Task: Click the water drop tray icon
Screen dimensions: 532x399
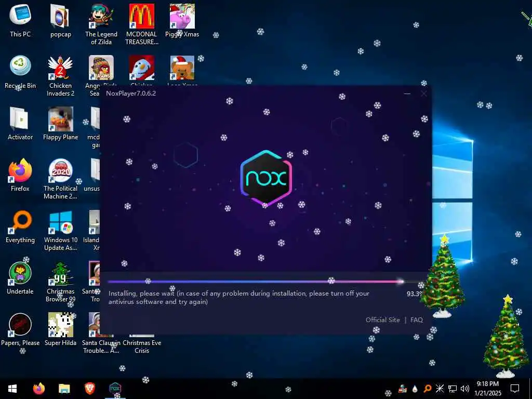Action: pyautogui.click(x=415, y=389)
